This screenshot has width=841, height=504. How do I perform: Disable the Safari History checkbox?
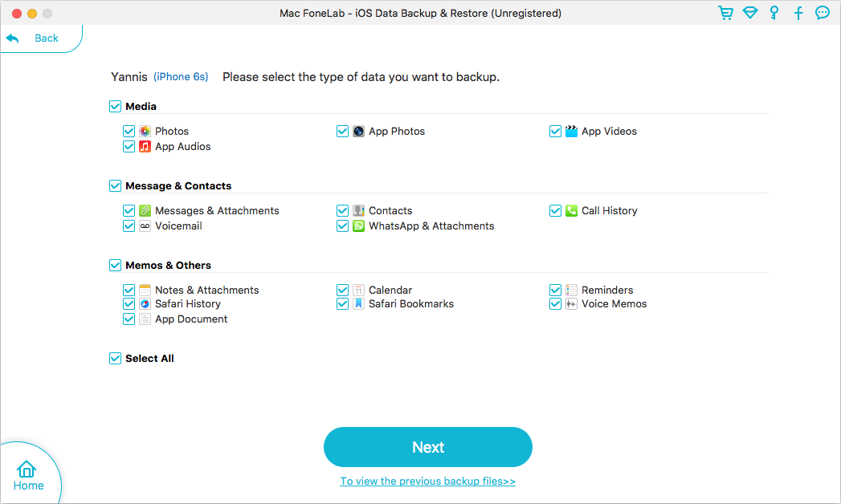click(129, 304)
